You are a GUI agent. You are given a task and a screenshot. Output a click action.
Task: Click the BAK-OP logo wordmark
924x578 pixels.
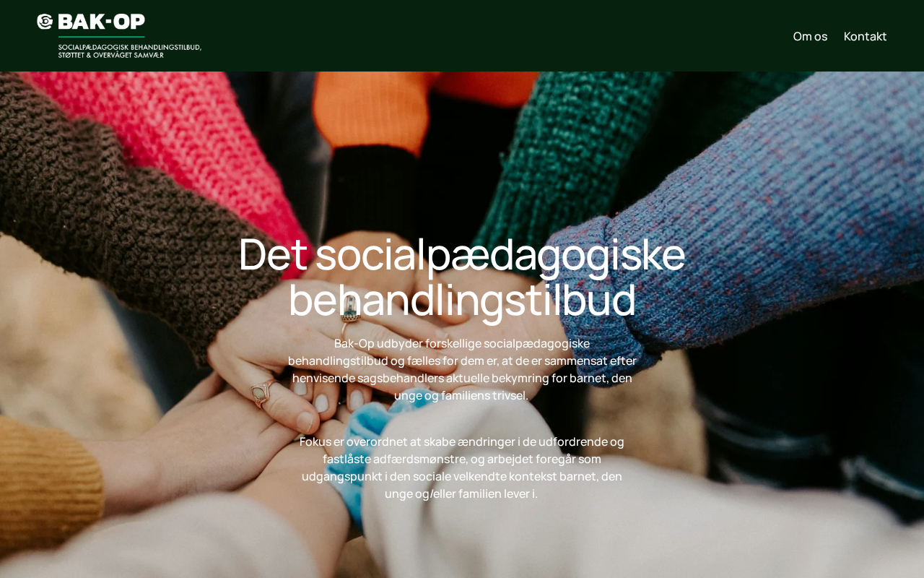point(101,22)
